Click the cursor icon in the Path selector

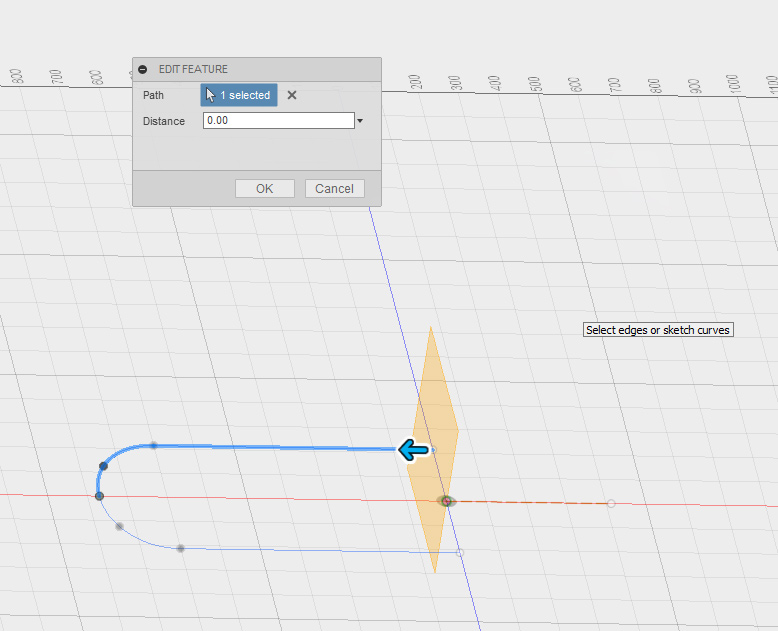click(x=211, y=95)
